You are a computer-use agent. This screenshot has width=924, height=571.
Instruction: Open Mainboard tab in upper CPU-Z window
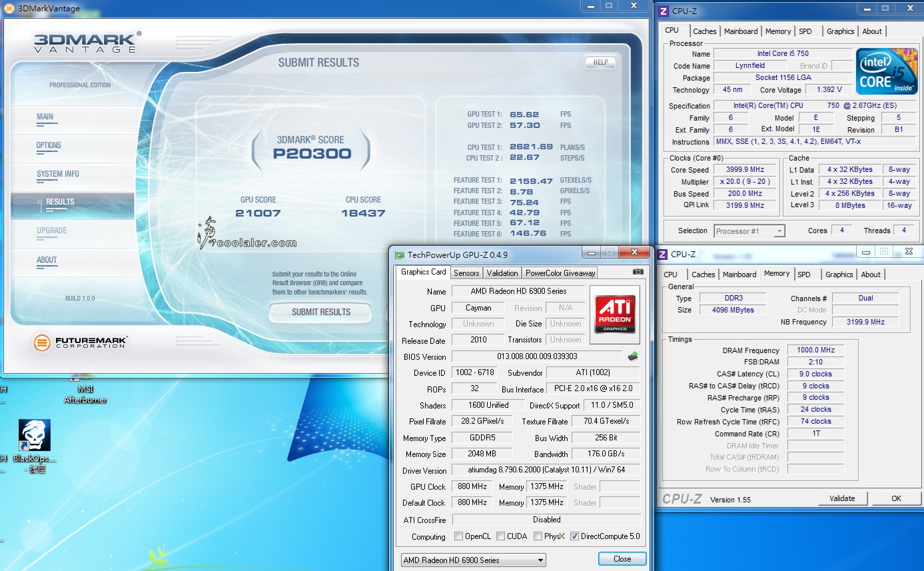click(741, 31)
